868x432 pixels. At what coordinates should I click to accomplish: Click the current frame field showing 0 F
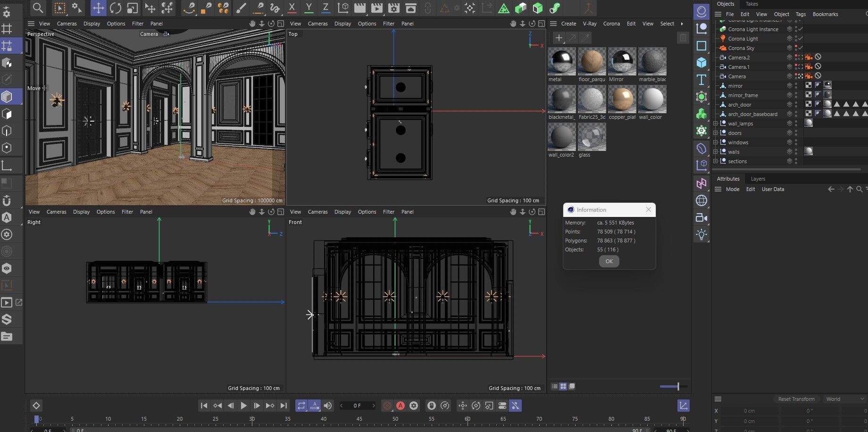[357, 406]
